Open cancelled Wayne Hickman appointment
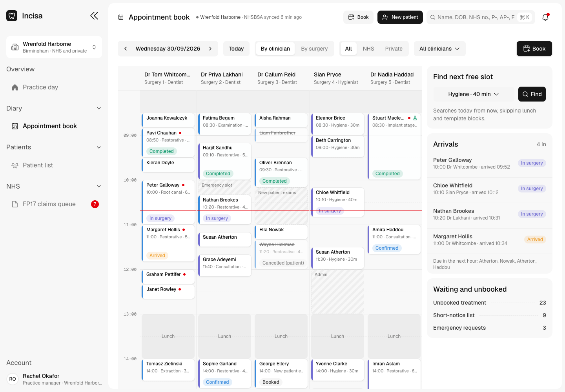 pos(281,254)
